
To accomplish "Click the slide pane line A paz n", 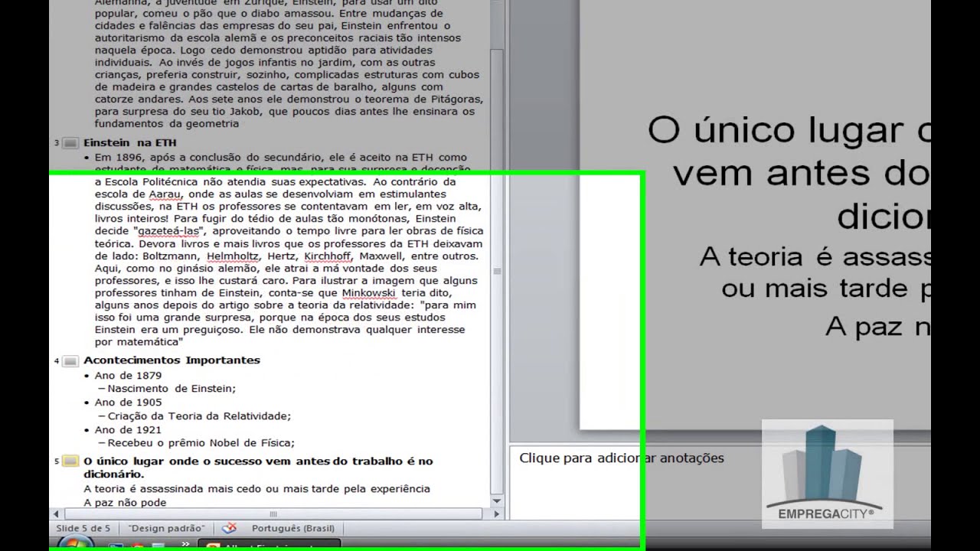I will click(877, 327).
